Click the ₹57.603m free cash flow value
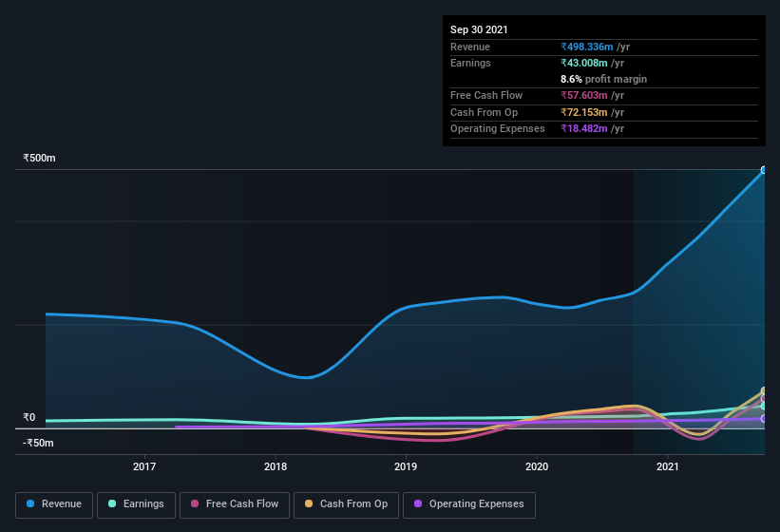 click(x=584, y=95)
